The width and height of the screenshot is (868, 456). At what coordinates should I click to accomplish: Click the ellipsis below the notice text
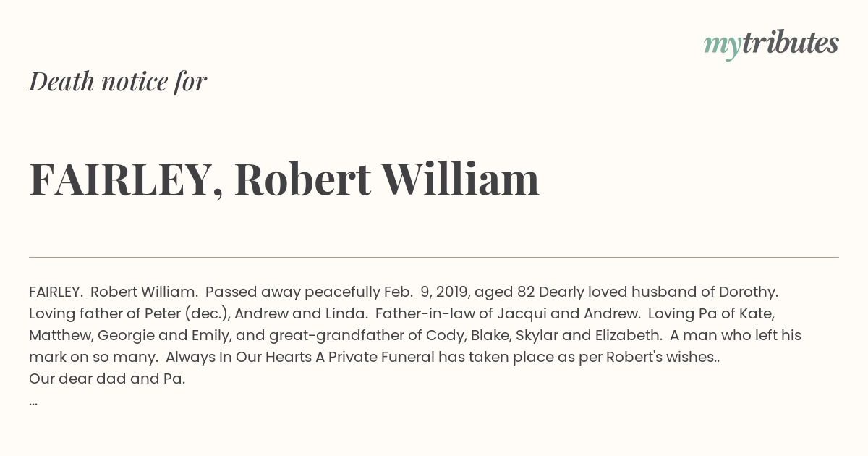click(33, 402)
